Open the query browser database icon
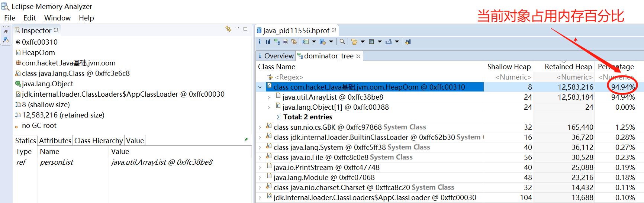Image resolution: width=644 pixels, height=203 pixels. 323,42
